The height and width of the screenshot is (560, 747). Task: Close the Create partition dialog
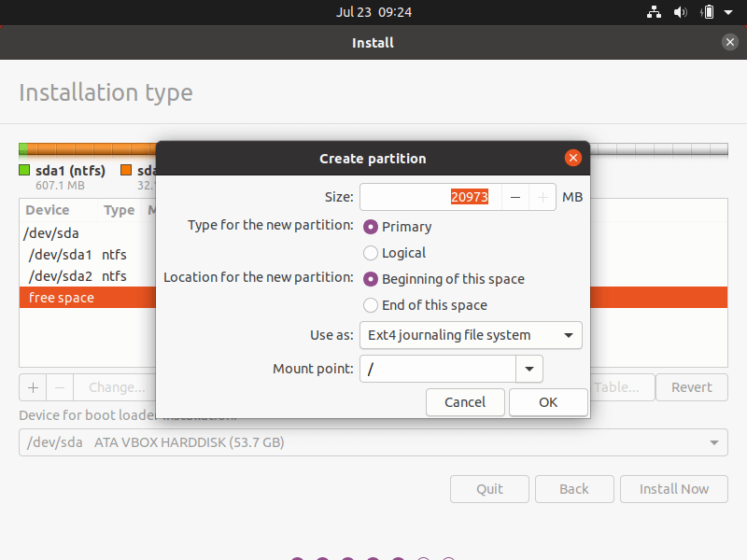(573, 158)
